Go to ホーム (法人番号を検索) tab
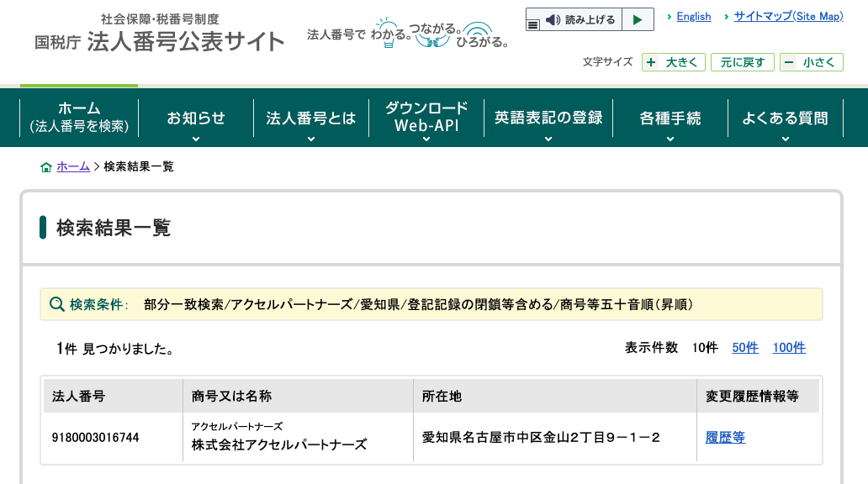868x484 pixels. click(79, 117)
